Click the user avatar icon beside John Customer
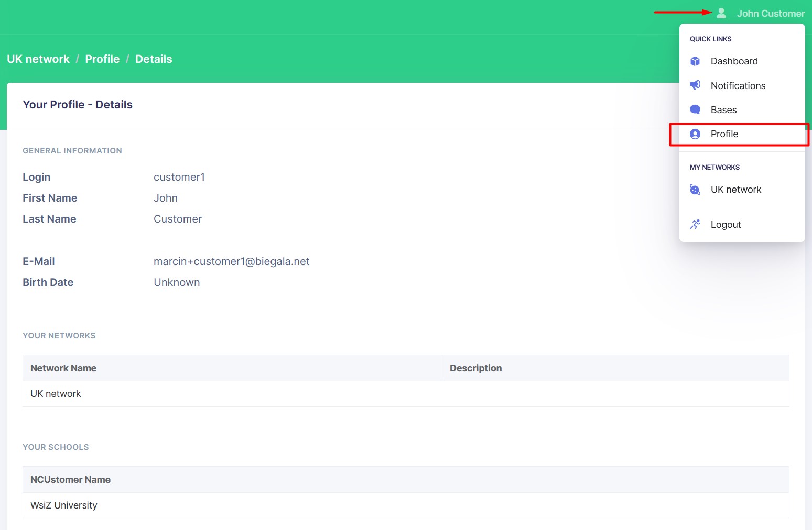The width and height of the screenshot is (812, 530). click(721, 13)
